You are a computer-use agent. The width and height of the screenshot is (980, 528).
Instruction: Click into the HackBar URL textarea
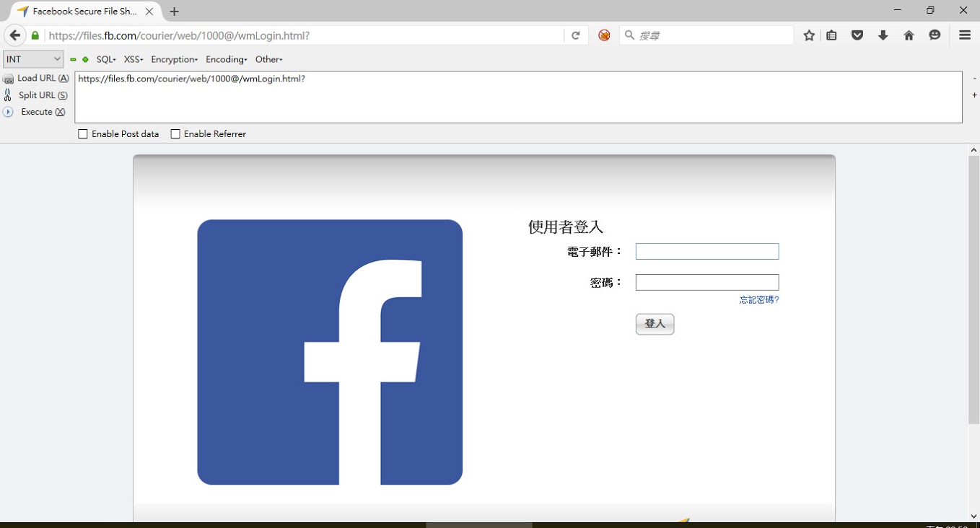coord(518,97)
